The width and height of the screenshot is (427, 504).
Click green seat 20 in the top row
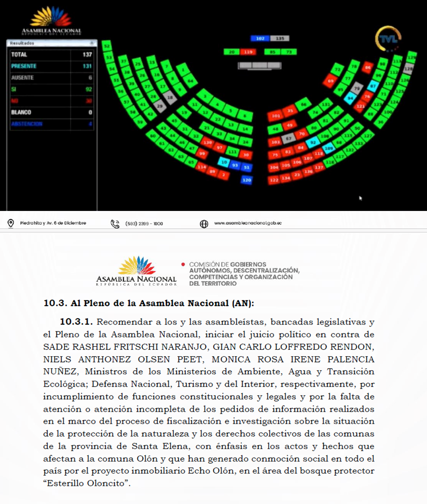click(x=232, y=52)
